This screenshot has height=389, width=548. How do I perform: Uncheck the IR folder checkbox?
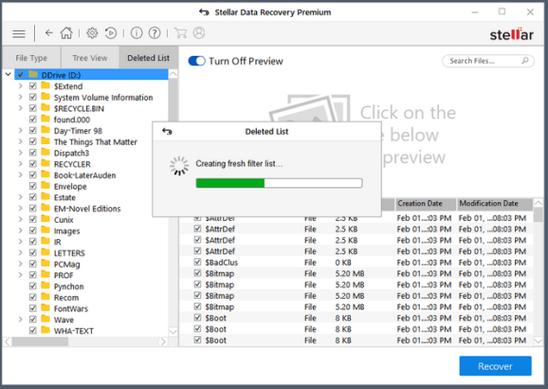(x=33, y=242)
